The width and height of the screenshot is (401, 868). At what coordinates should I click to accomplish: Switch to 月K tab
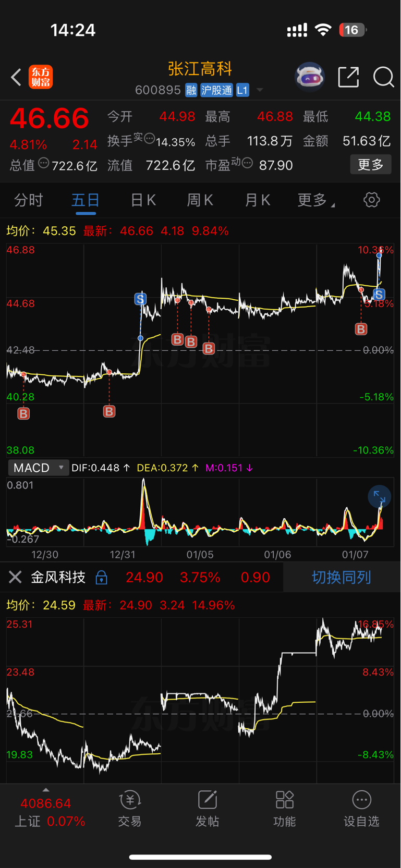tap(257, 200)
